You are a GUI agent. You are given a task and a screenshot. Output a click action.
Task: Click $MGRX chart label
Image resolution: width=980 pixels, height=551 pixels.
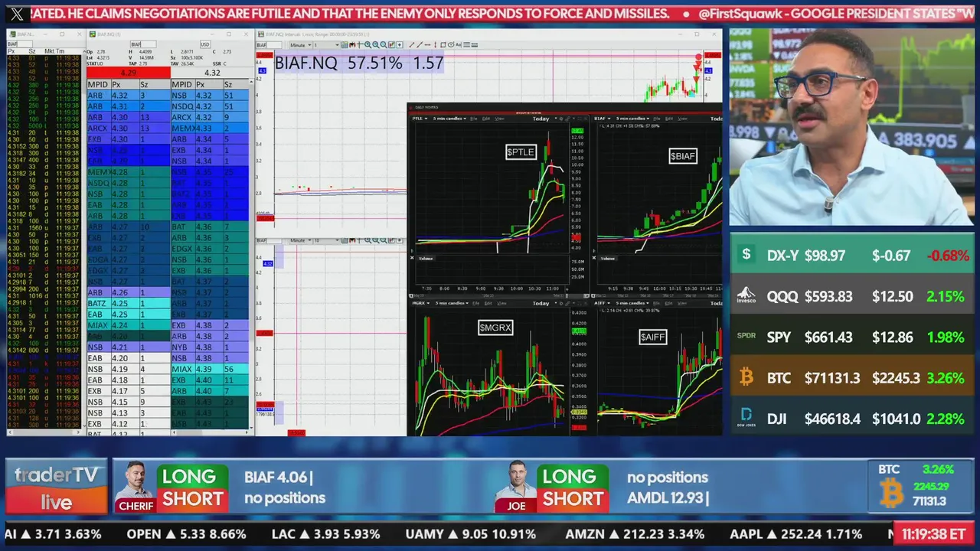coord(495,328)
